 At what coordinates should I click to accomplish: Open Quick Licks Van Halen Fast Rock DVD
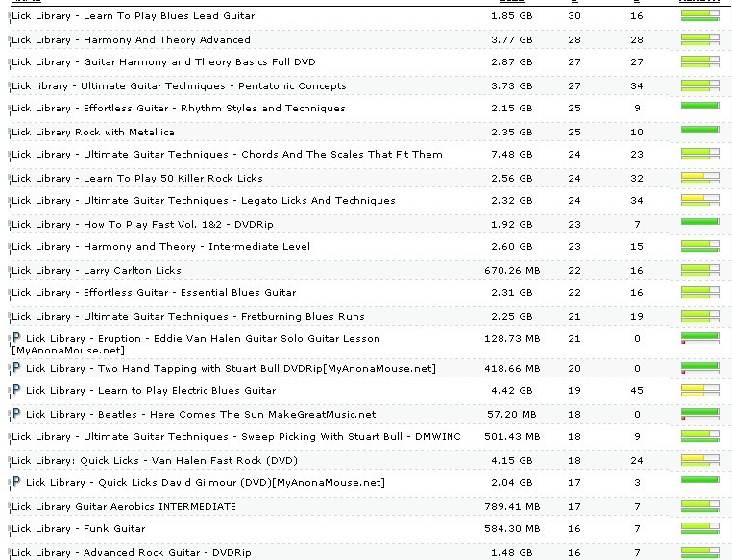click(x=155, y=461)
